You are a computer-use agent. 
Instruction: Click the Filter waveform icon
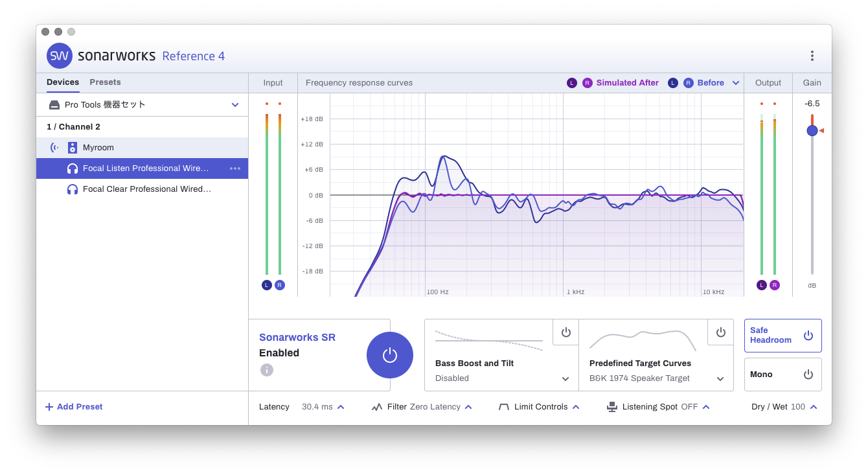pos(377,407)
